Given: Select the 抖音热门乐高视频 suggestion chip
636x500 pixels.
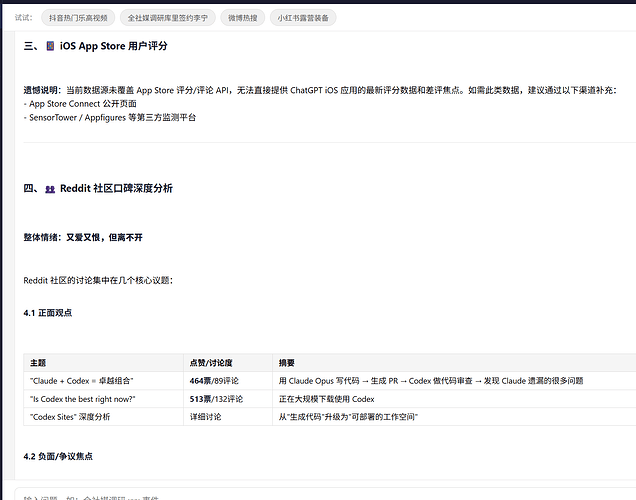Looking at the screenshot, I should pyautogui.click(x=78, y=18).
